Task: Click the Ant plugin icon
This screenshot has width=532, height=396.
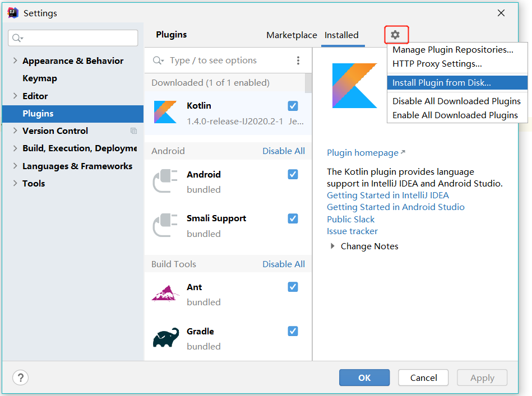Action: pyautogui.click(x=165, y=293)
